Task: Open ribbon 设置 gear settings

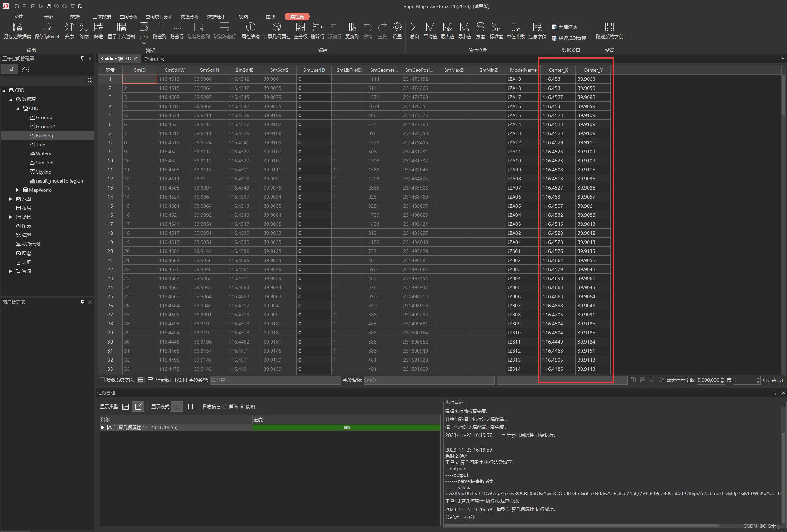Action: tap(397, 31)
